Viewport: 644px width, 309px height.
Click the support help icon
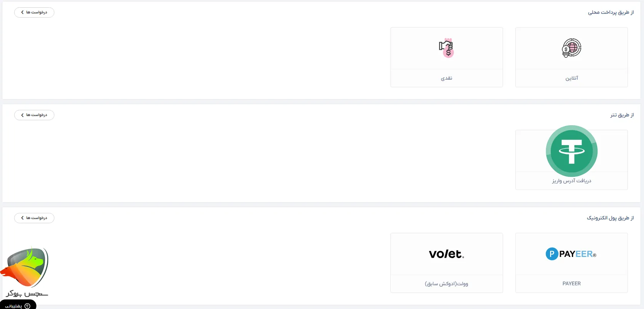[x=27, y=306]
